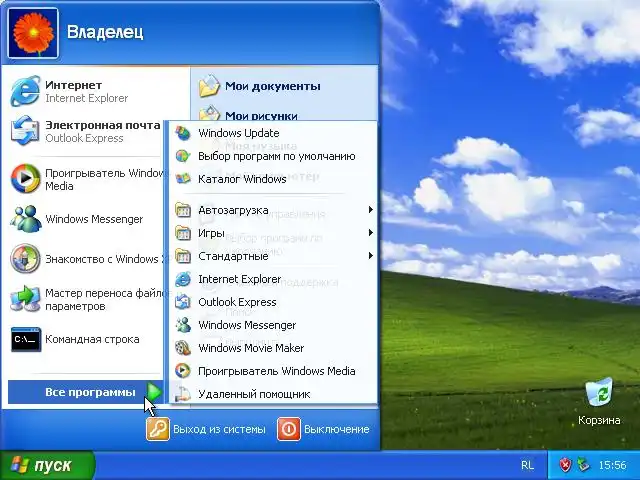The height and width of the screenshot is (480, 640).
Task: Open the Windows Movie Maker icon
Action: (x=183, y=348)
